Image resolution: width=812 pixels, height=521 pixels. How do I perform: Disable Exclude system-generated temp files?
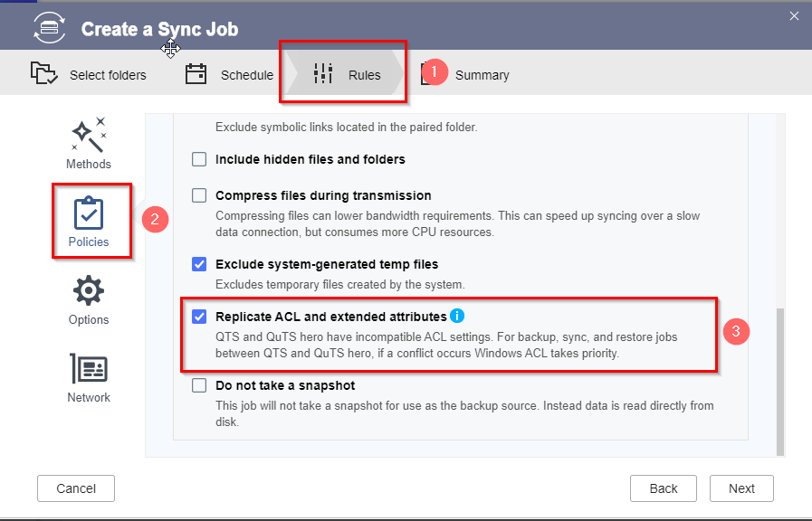198,263
